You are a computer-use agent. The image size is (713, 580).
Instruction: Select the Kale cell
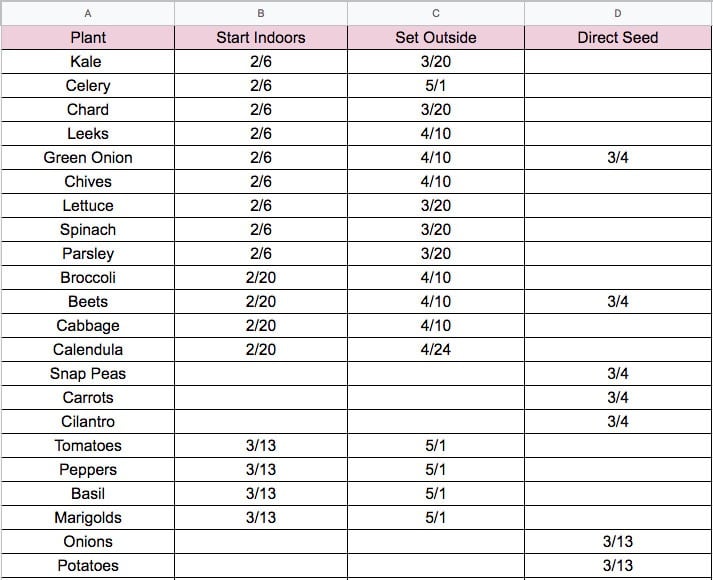coord(88,61)
